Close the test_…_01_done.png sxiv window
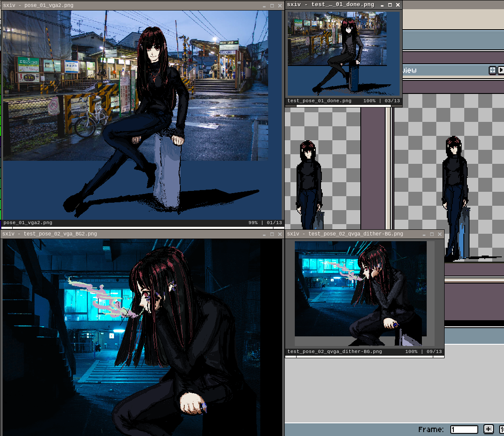 (398, 4)
